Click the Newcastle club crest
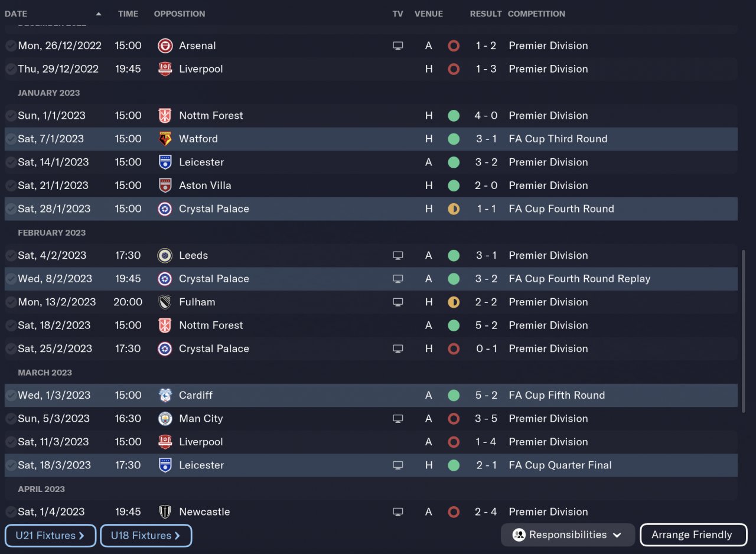756x554 pixels. pos(165,512)
